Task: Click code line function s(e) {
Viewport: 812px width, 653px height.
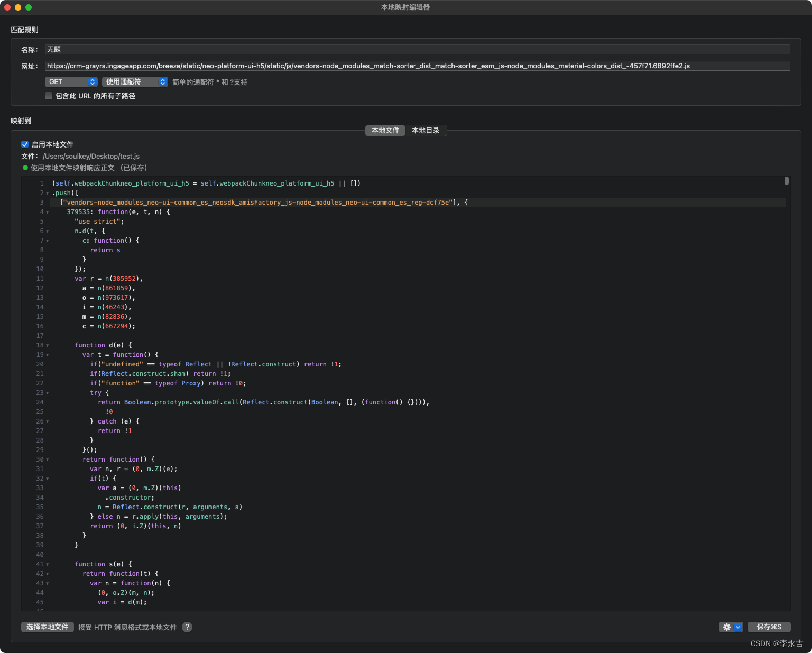Action: click(x=103, y=564)
